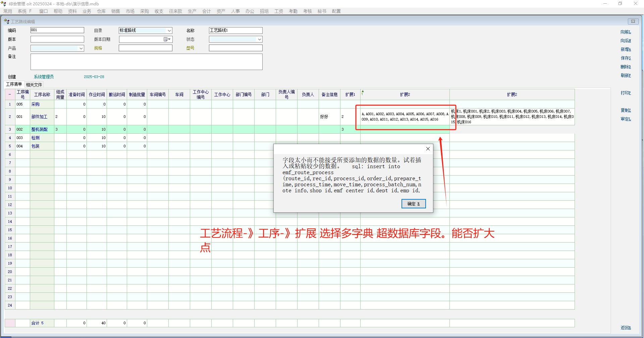Click the collapse icon in grid header corner
The height and width of the screenshot is (338, 644).
pos(10,94)
